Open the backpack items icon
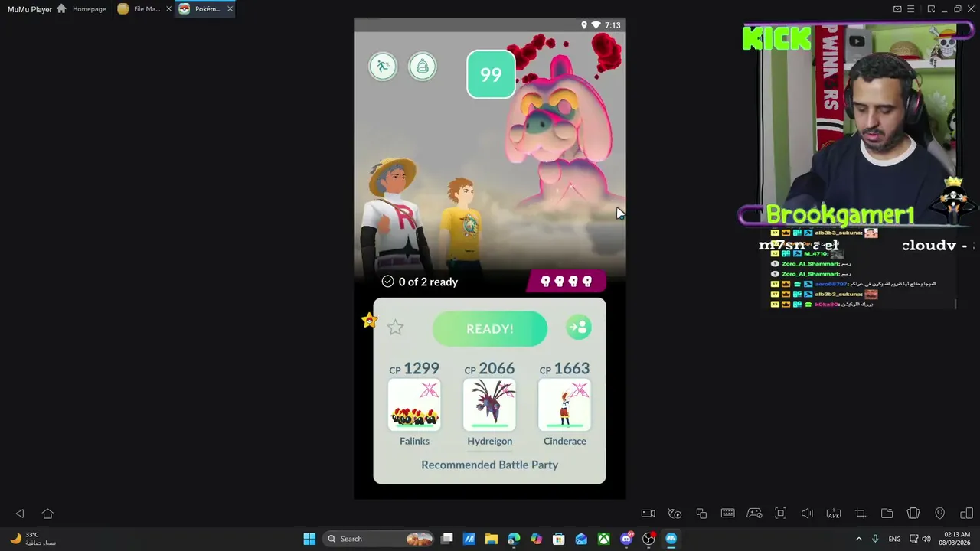This screenshot has height=551, width=980. tap(422, 67)
